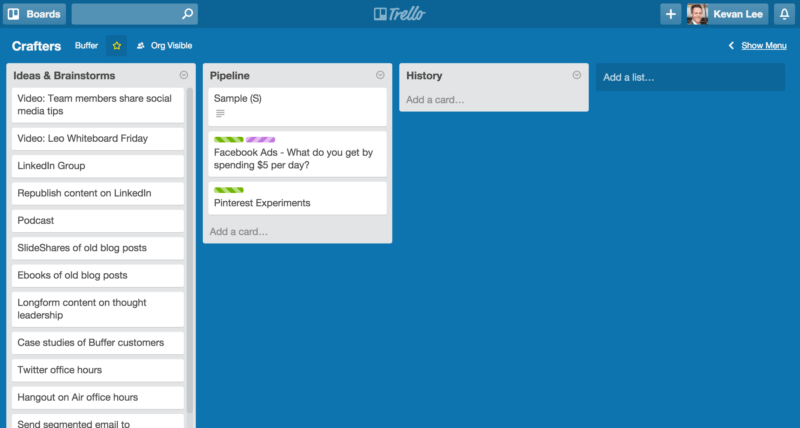This screenshot has width=800, height=428.
Task: Open the Facebook Ads card
Action: tap(297, 155)
